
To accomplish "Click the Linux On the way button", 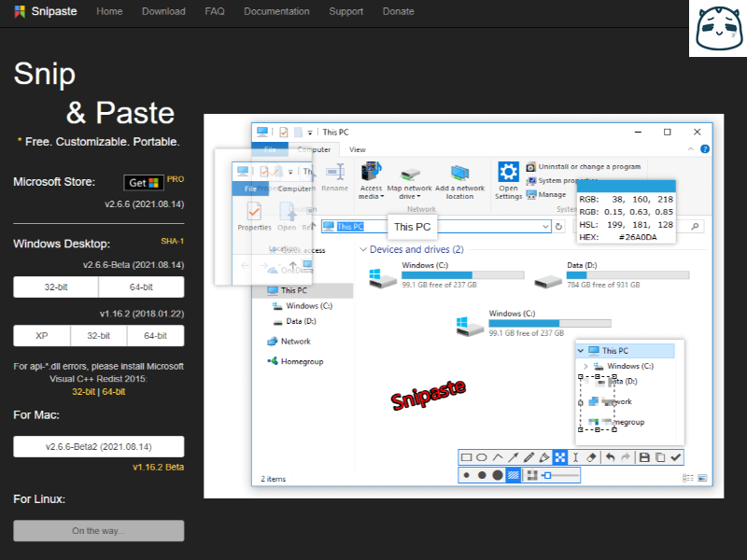I will [99, 531].
